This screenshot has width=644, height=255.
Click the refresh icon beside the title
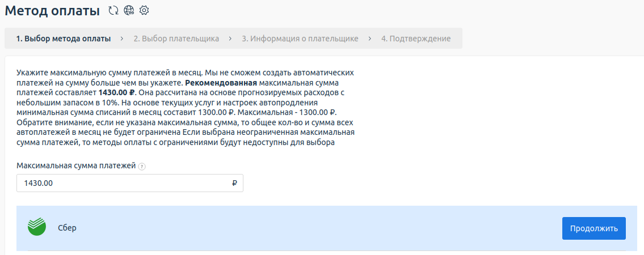[x=113, y=10]
